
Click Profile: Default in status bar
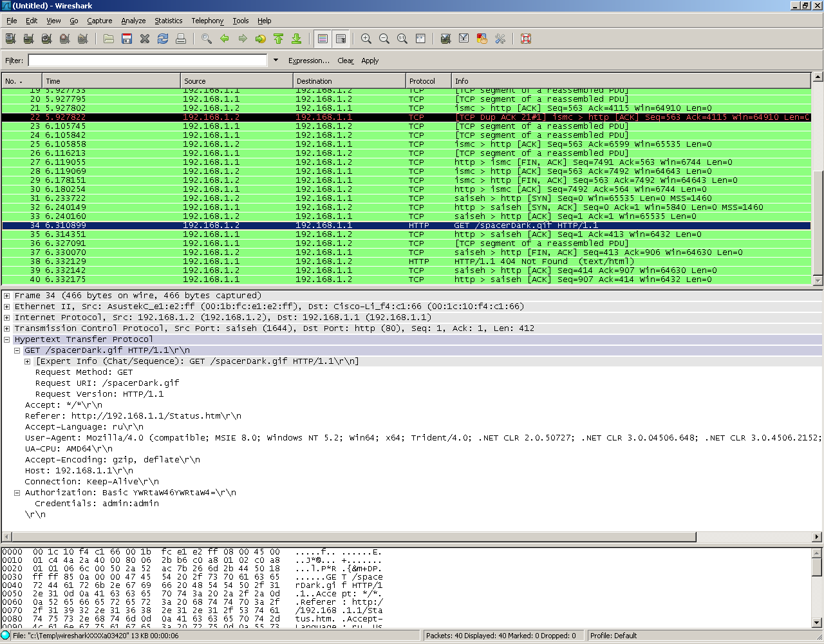[613, 636]
